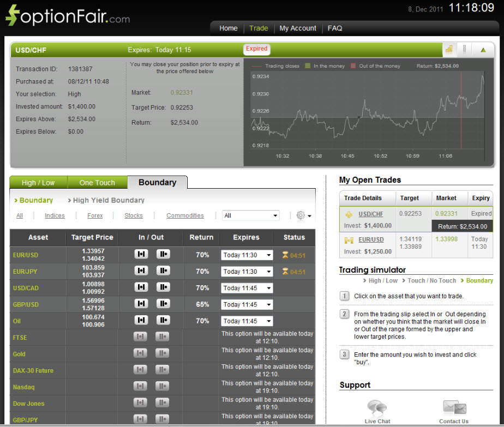Select the 'In' trade icon for EUR/USD
The image size is (504, 427).
pos(140,254)
